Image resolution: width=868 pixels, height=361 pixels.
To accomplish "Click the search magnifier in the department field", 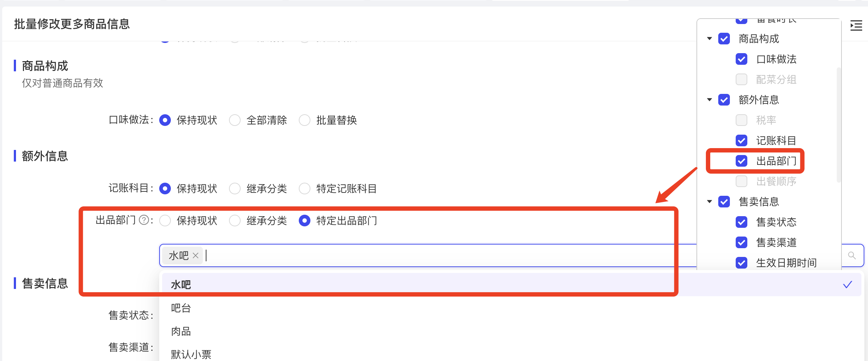I will point(852,255).
